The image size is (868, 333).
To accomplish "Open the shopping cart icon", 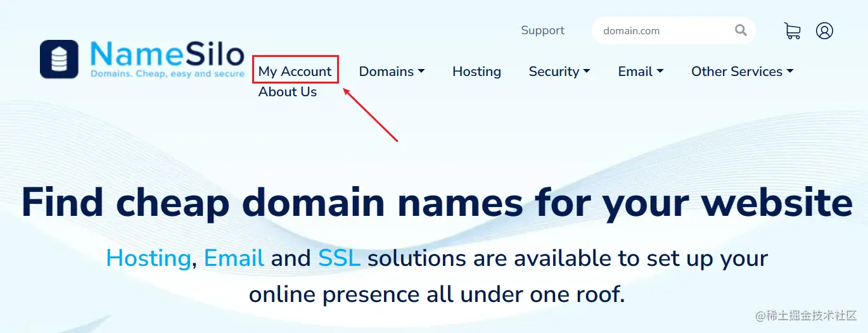I will pos(792,30).
